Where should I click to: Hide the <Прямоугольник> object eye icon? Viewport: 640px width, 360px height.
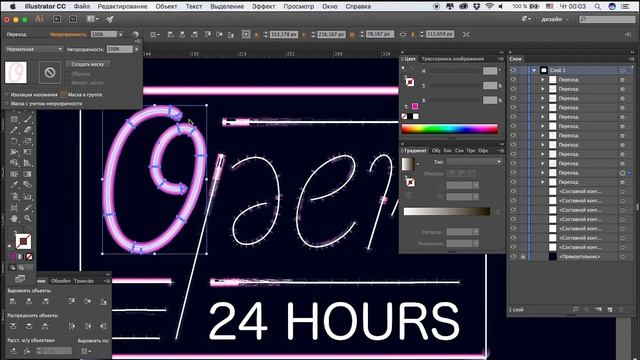pos(513,257)
